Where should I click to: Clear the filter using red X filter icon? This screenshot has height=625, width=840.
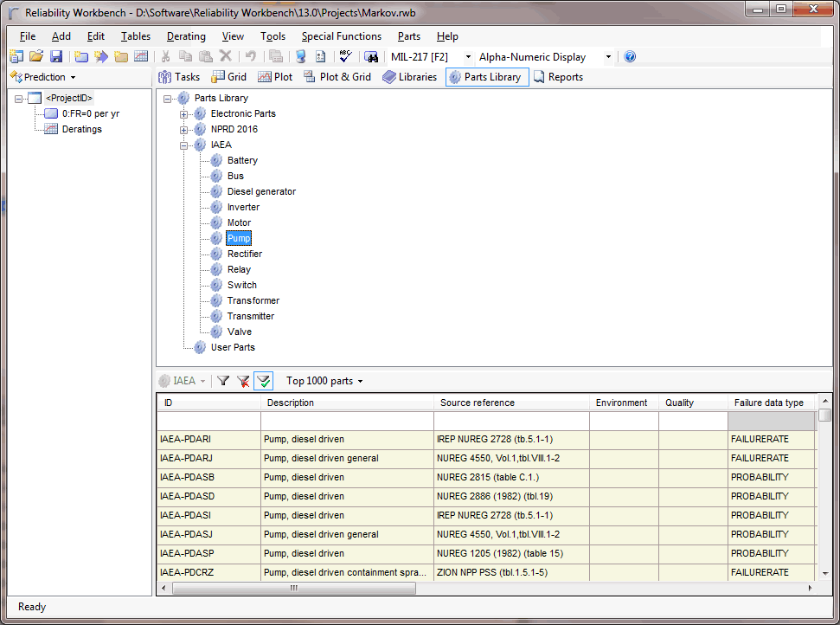coord(242,380)
